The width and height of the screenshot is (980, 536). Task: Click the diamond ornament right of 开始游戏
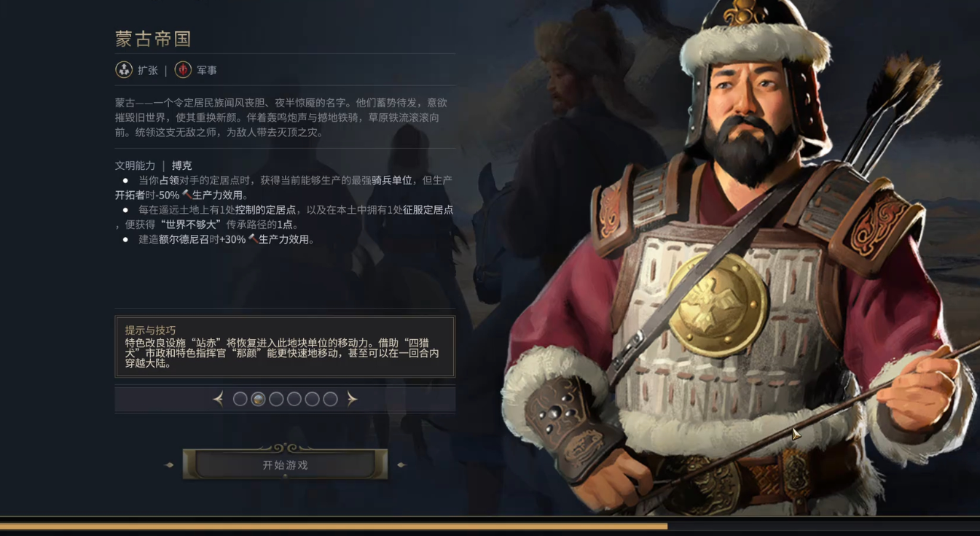click(x=401, y=465)
